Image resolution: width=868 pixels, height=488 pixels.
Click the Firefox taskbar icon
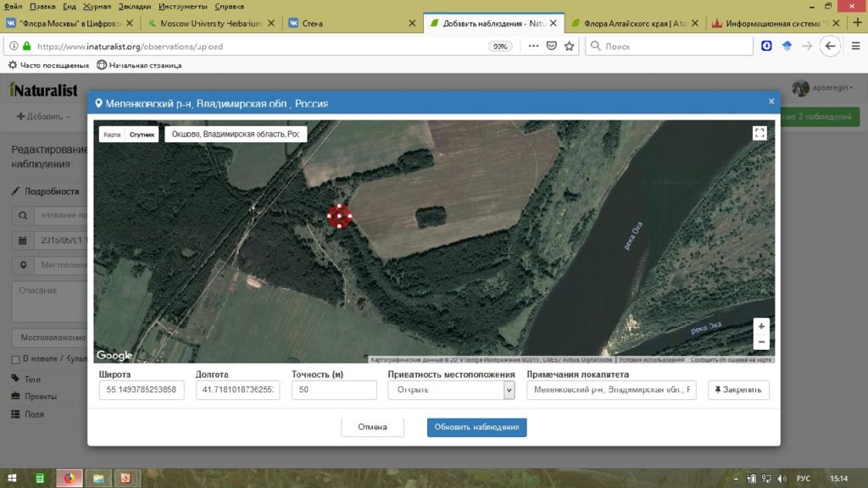(x=70, y=478)
